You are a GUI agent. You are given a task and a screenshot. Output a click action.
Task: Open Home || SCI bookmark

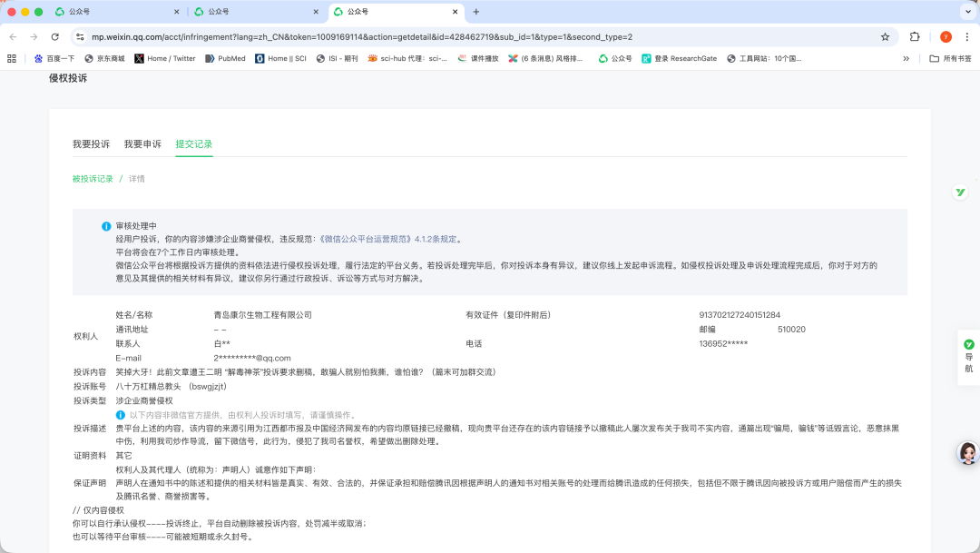click(280, 58)
